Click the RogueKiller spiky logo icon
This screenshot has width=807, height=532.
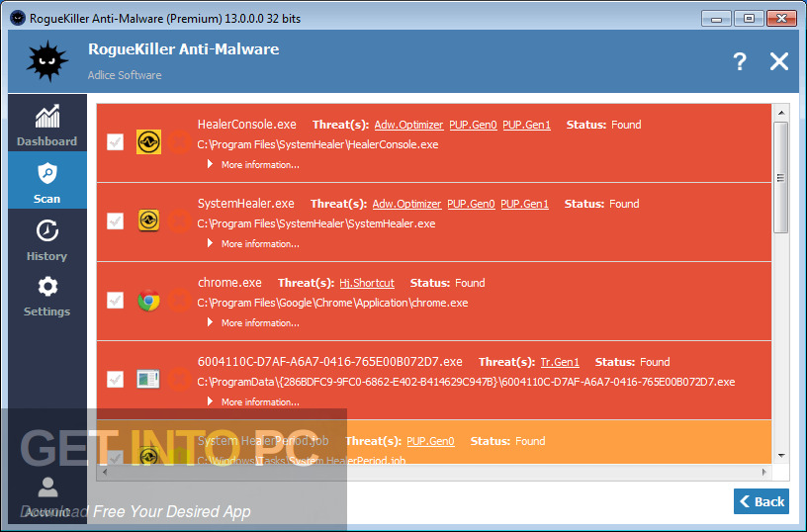(x=46, y=61)
